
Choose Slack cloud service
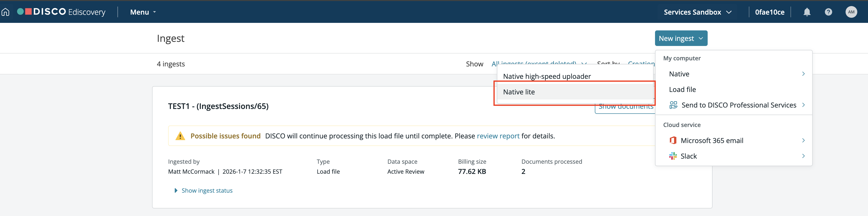coord(733,156)
